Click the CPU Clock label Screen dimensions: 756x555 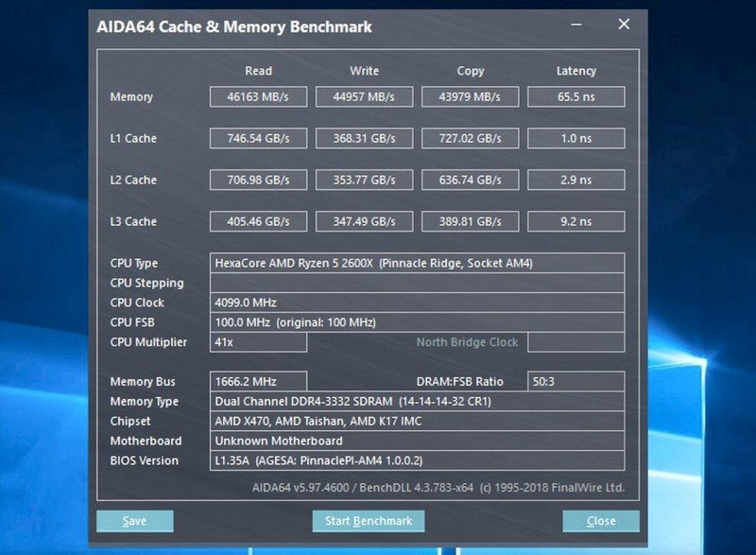tap(137, 303)
